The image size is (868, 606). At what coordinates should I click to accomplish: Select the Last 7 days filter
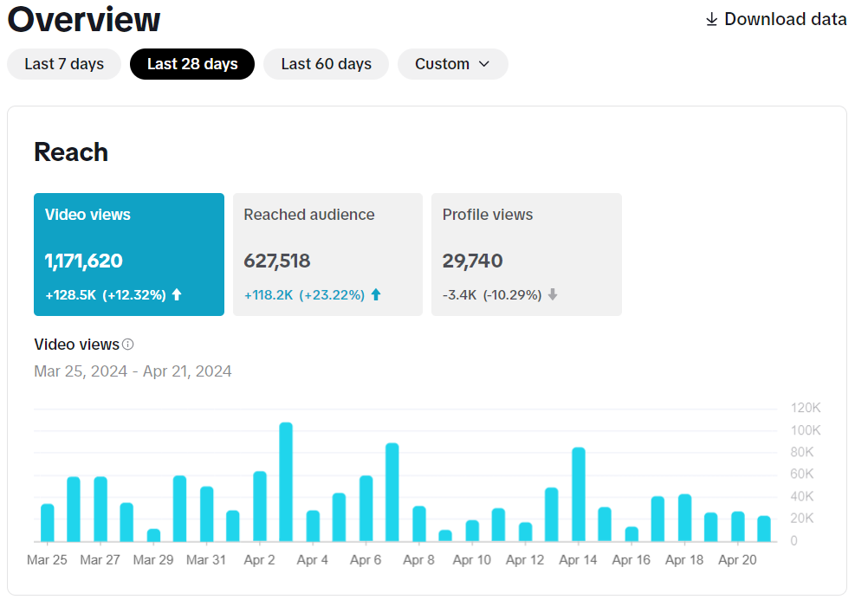(x=64, y=64)
